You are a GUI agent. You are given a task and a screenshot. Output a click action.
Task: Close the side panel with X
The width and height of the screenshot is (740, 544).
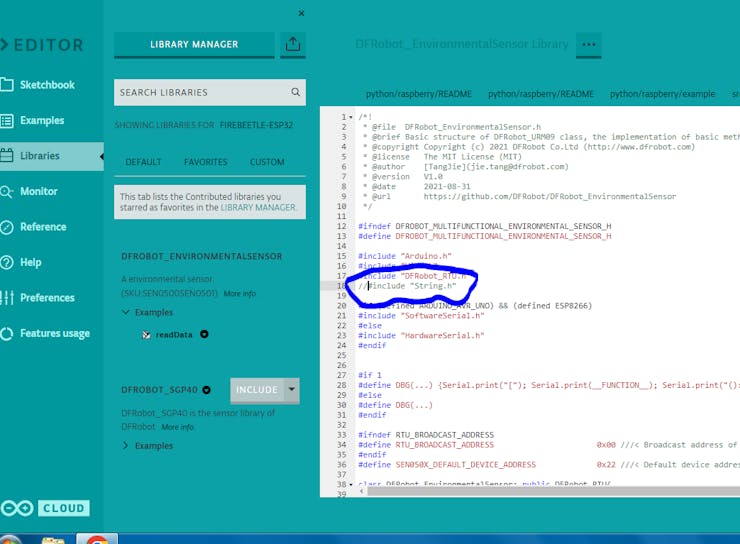[301, 13]
